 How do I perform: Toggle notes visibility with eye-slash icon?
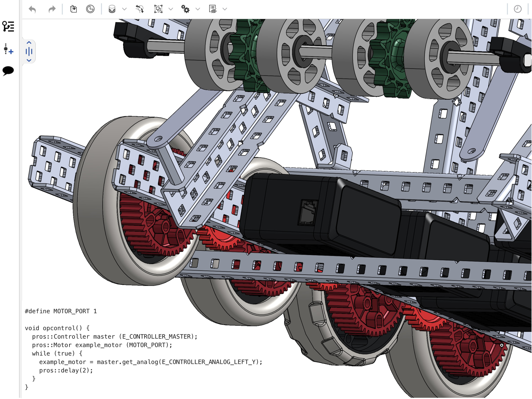(212, 9)
